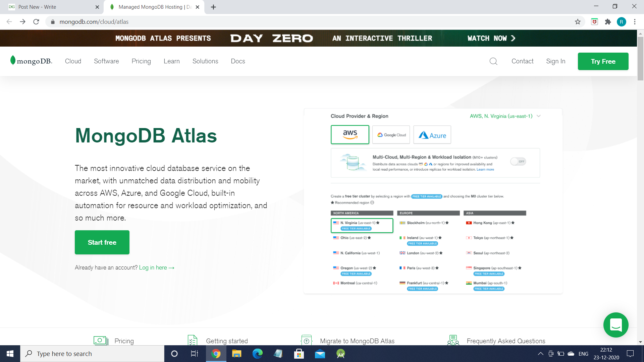The width and height of the screenshot is (644, 362).
Task: Choose the Ireland (eu-west-1) region
Action: pyautogui.click(x=421, y=240)
